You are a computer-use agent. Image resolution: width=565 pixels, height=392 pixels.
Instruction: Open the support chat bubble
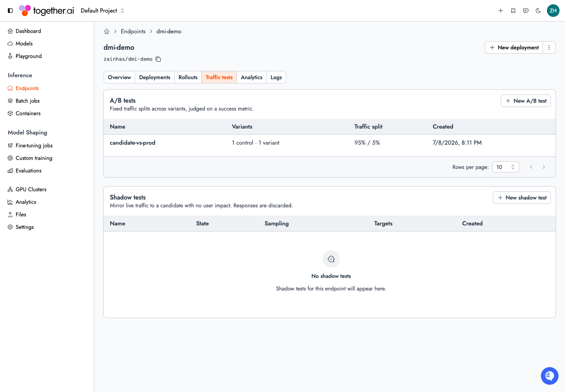[550, 376]
